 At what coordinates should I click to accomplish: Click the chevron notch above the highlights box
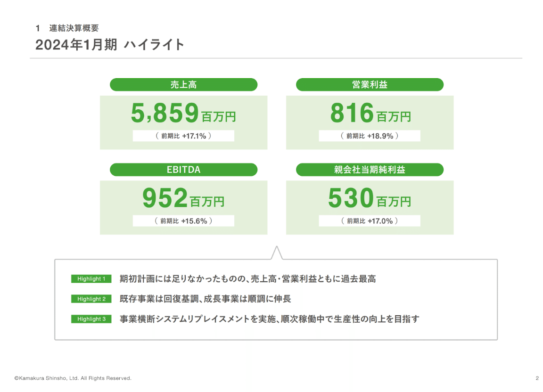tap(276, 252)
